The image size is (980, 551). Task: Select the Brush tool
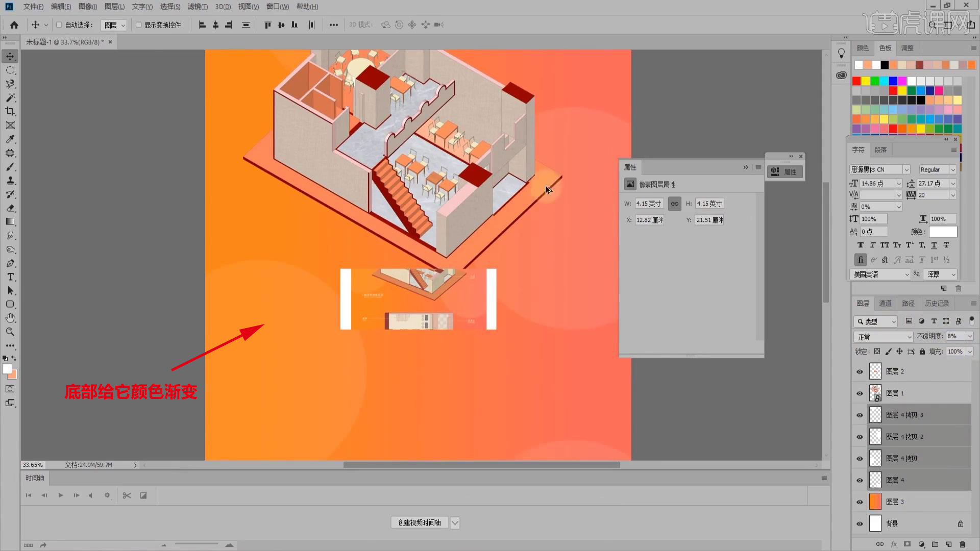coord(10,167)
